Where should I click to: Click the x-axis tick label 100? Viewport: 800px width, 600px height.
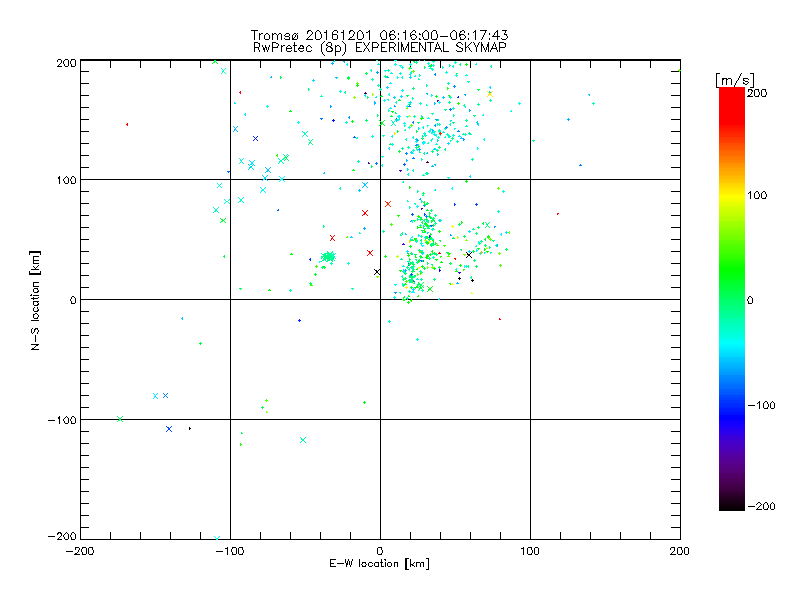click(530, 551)
